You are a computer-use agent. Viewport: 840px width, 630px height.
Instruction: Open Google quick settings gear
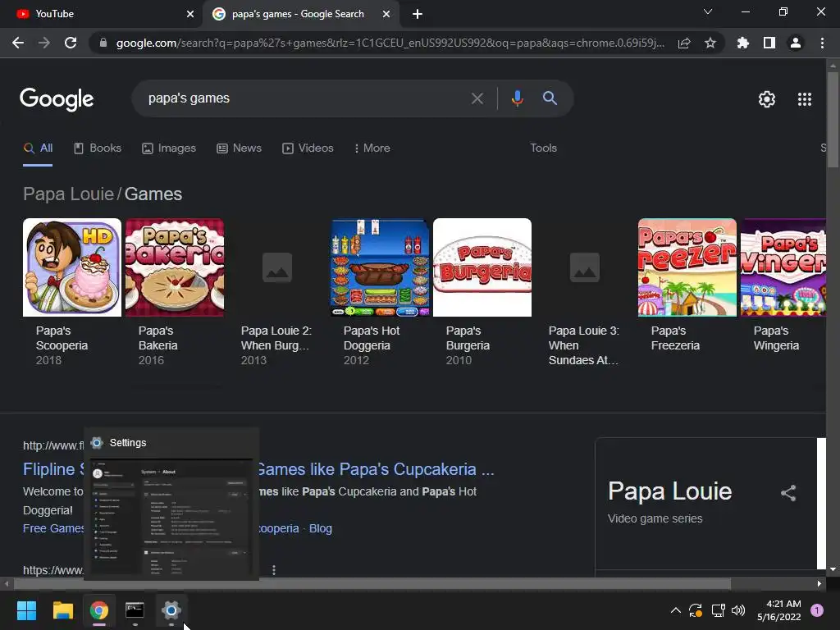767,99
